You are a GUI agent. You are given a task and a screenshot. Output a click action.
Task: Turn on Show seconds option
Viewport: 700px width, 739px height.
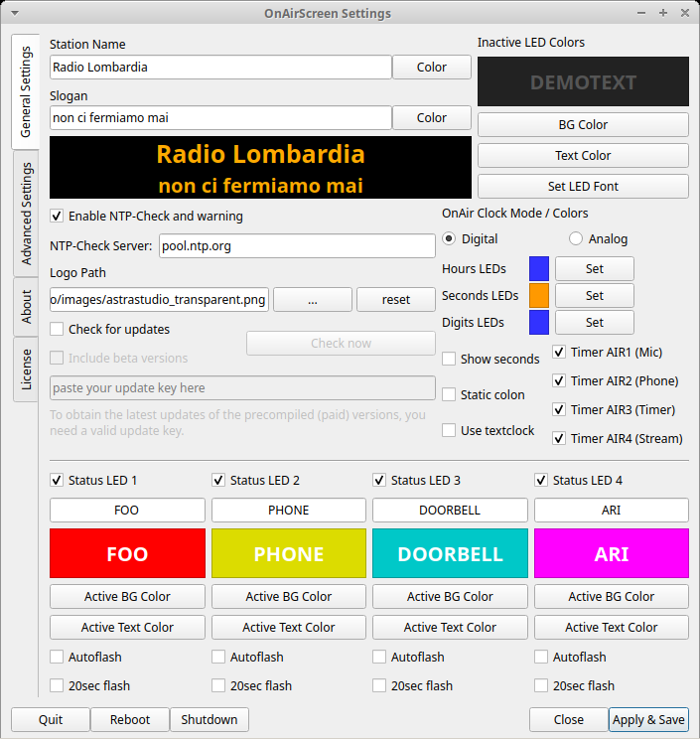(x=450, y=359)
